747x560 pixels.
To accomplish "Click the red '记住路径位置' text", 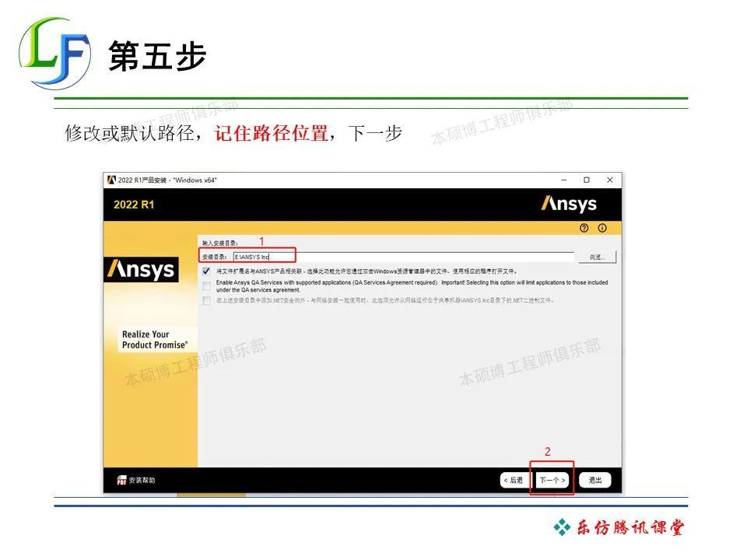I will click(x=271, y=133).
